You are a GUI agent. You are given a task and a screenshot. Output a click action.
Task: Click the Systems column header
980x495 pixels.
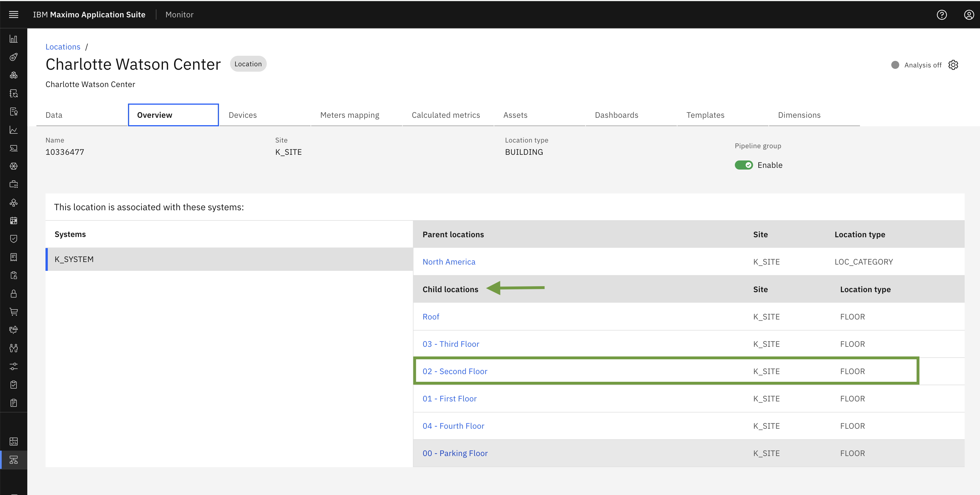70,234
